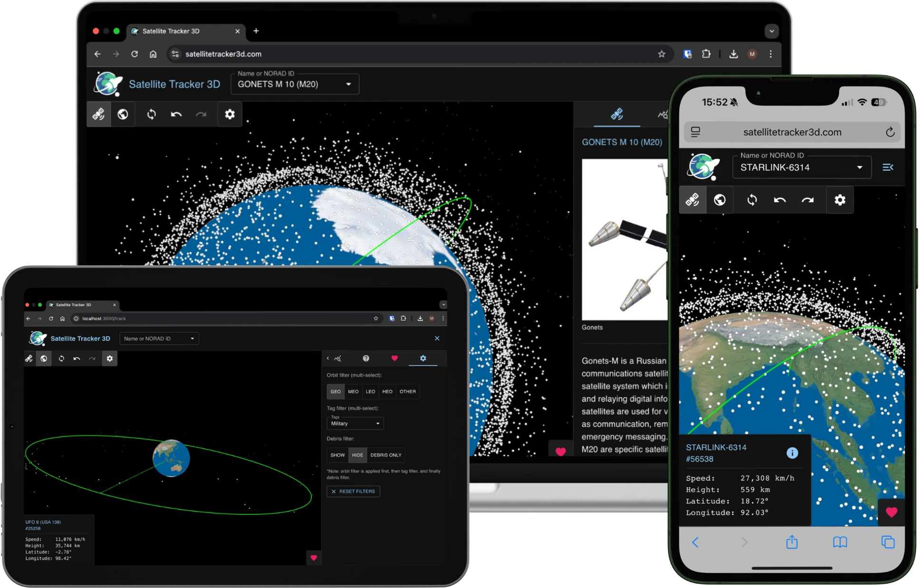Open settings via the gear icon on the phone

click(840, 200)
